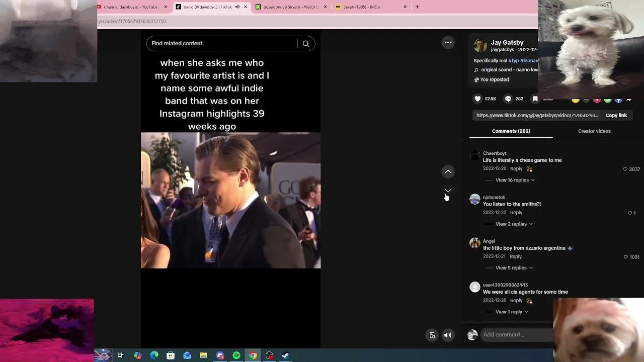Open Jay Gatsby's profile picture
The width and height of the screenshot is (644, 362).
coord(480,46)
